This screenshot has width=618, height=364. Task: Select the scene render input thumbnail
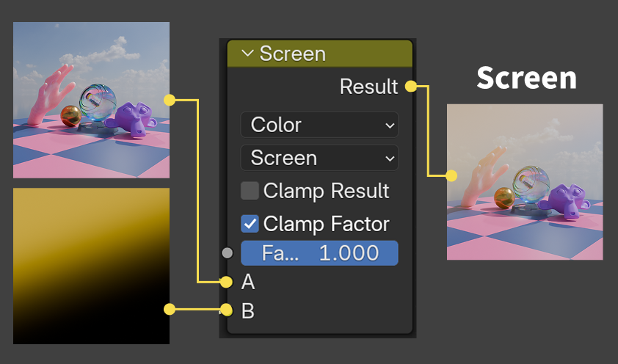[x=91, y=100]
